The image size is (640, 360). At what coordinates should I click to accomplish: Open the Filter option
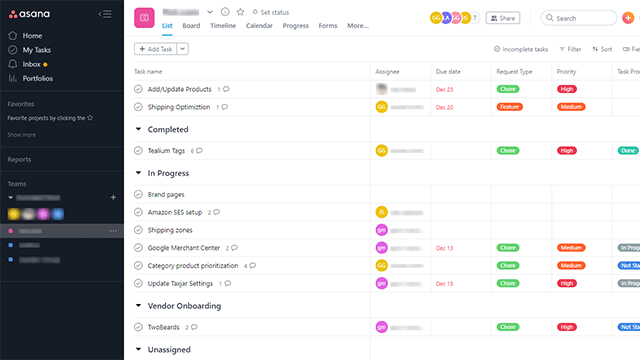point(570,49)
